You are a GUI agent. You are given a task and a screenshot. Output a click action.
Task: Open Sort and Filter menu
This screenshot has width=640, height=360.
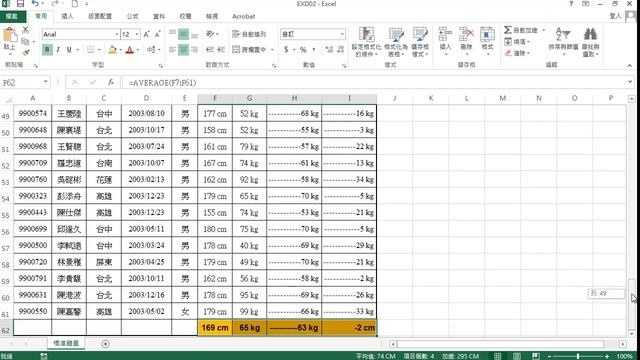tap(563, 42)
